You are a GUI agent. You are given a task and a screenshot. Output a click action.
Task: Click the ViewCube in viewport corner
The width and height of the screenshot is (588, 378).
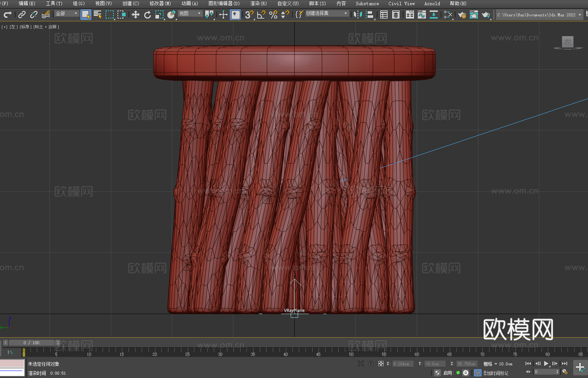click(x=568, y=42)
